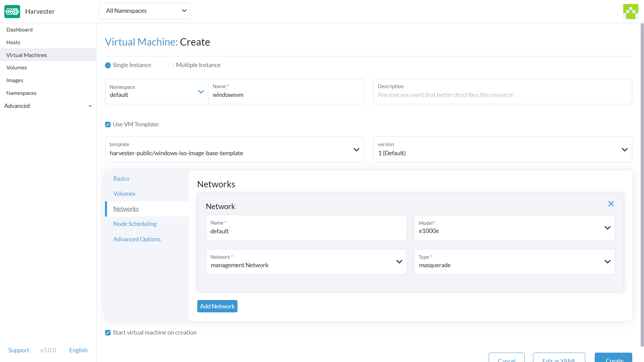Image resolution: width=644 pixels, height=362 pixels.
Task: Collapse the Advanced sidebar section
Action: [90, 106]
